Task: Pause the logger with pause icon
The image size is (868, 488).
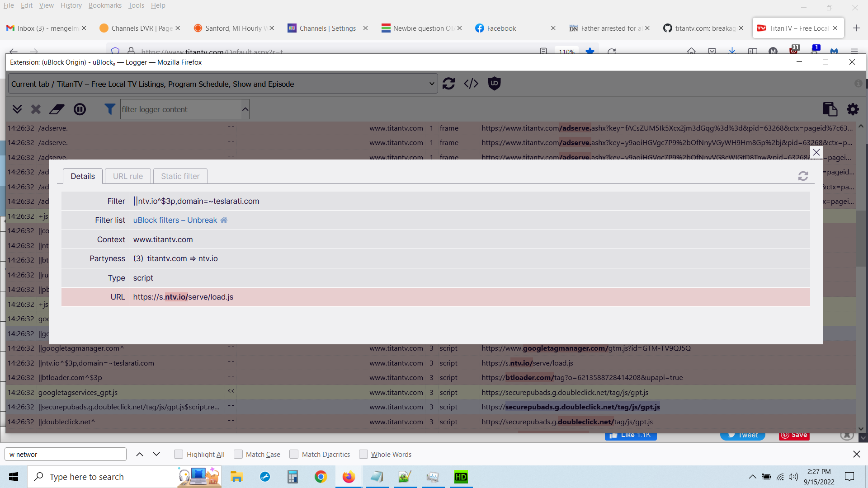Action: [x=80, y=109]
